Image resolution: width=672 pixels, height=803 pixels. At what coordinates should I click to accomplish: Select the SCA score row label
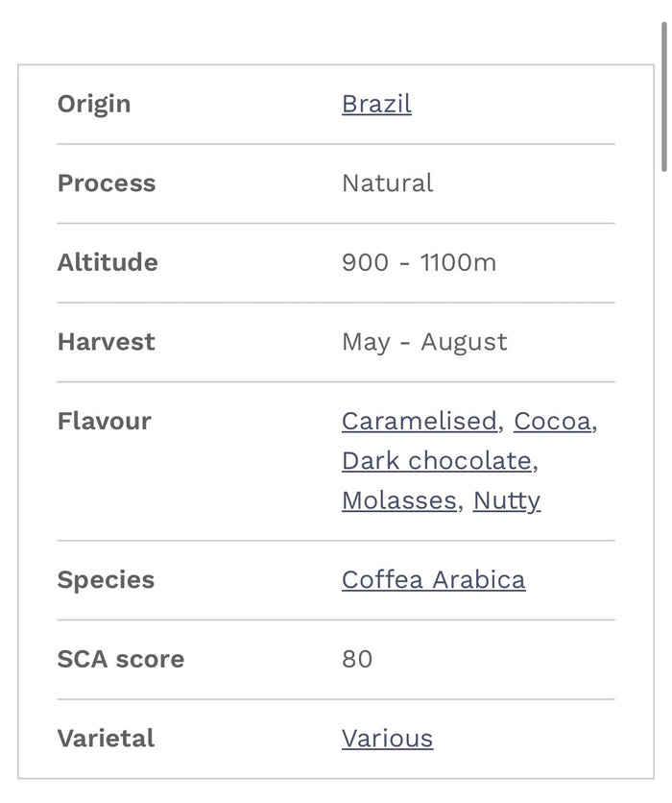120,659
